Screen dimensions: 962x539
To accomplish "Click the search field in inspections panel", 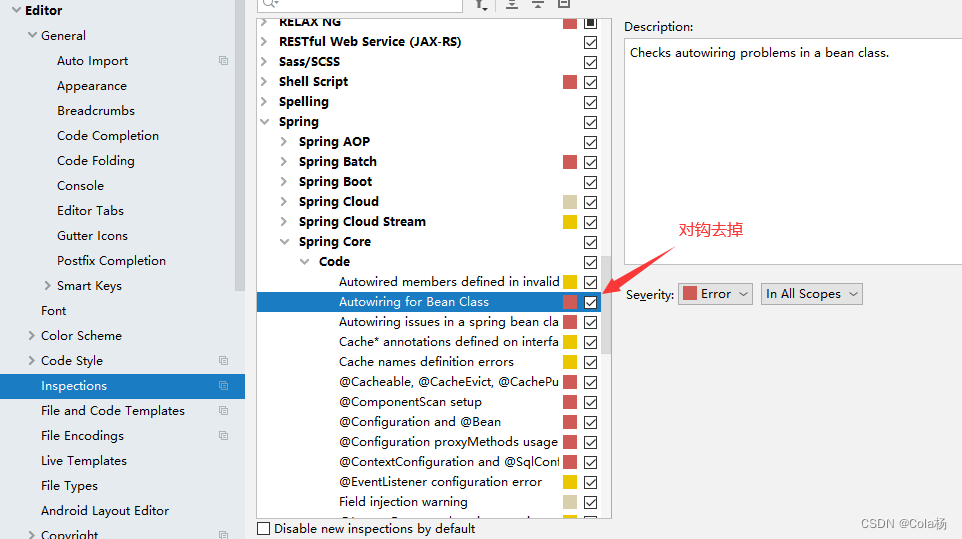I will tap(360, 5).
